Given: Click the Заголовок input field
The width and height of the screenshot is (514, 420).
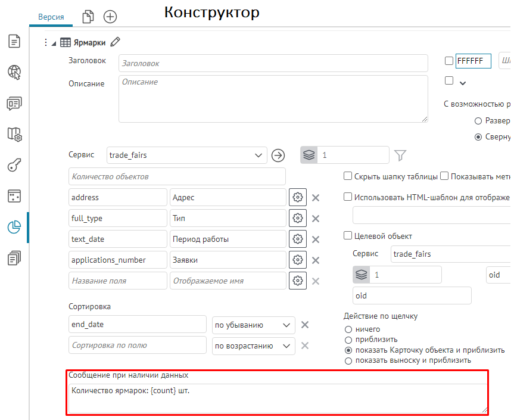Looking at the screenshot, I should 273,63.
